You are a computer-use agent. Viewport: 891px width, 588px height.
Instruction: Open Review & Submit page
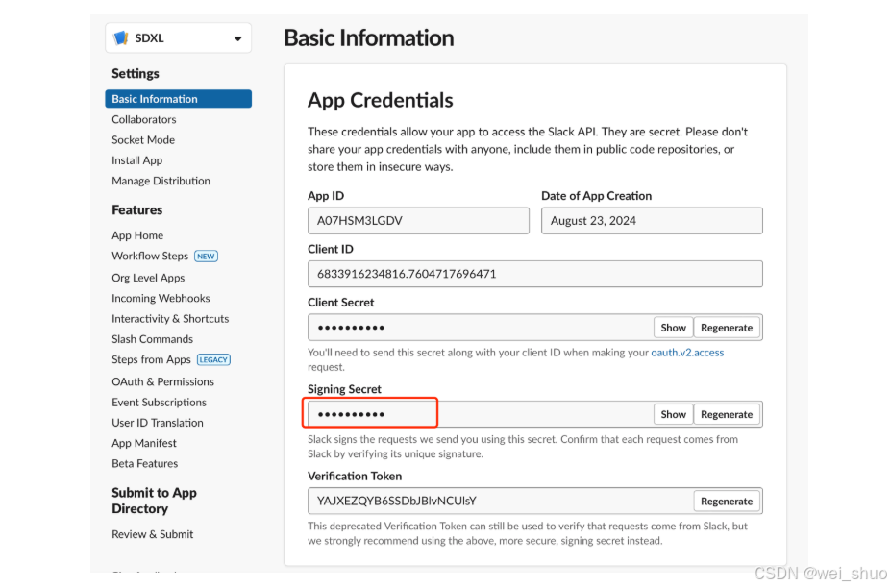tap(152, 534)
